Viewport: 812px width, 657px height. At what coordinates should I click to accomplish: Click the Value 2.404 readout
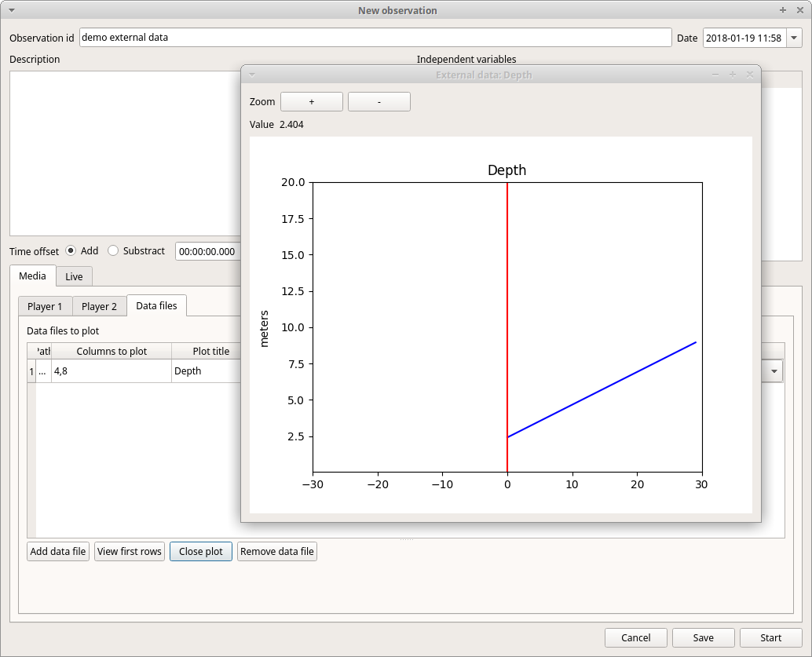click(x=276, y=124)
